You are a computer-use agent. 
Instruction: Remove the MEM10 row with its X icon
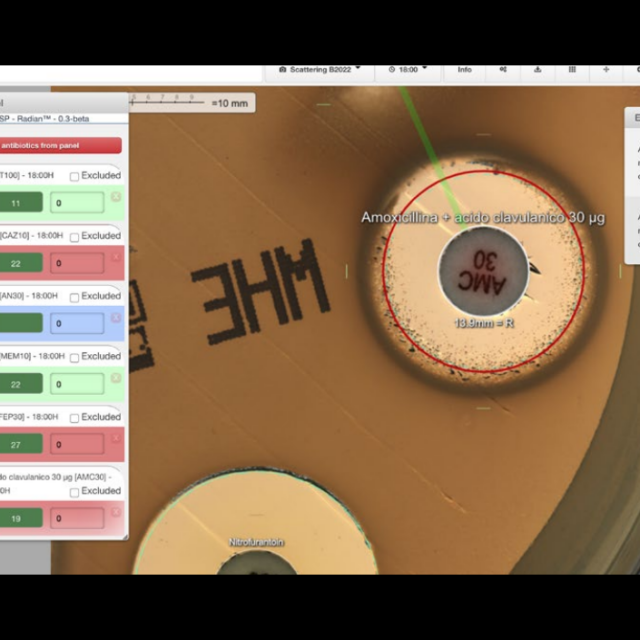click(x=116, y=378)
